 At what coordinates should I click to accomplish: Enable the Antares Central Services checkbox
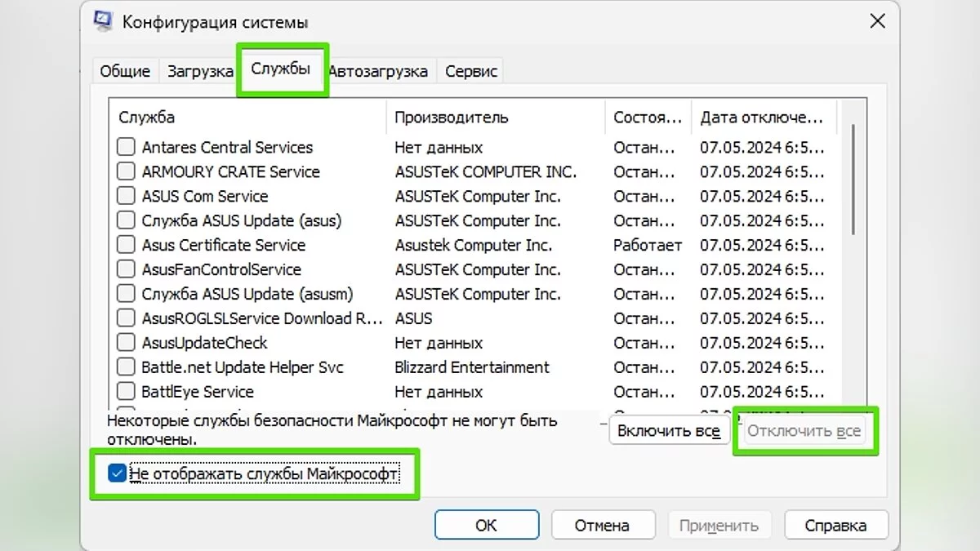click(x=126, y=148)
